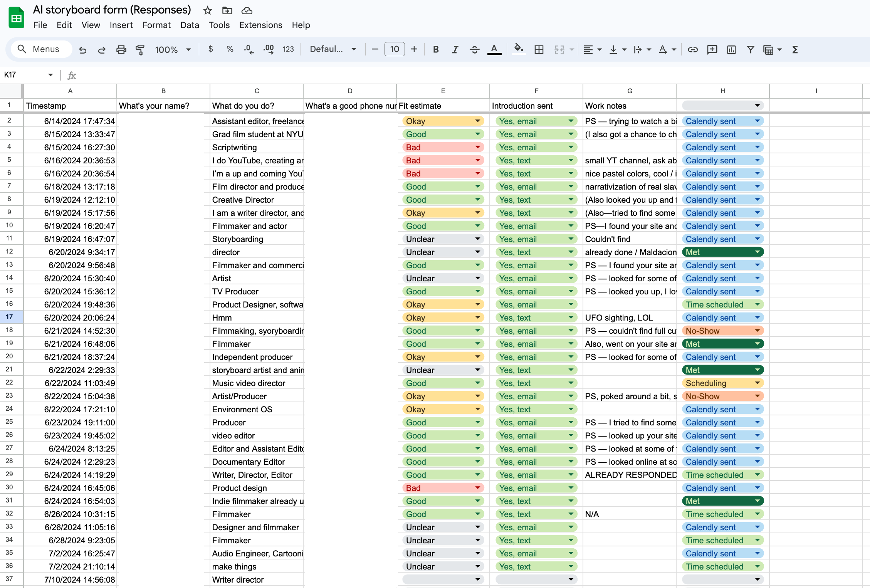Click the paint format roller icon
Viewport: 870px width, 588px height.
pyautogui.click(x=140, y=49)
